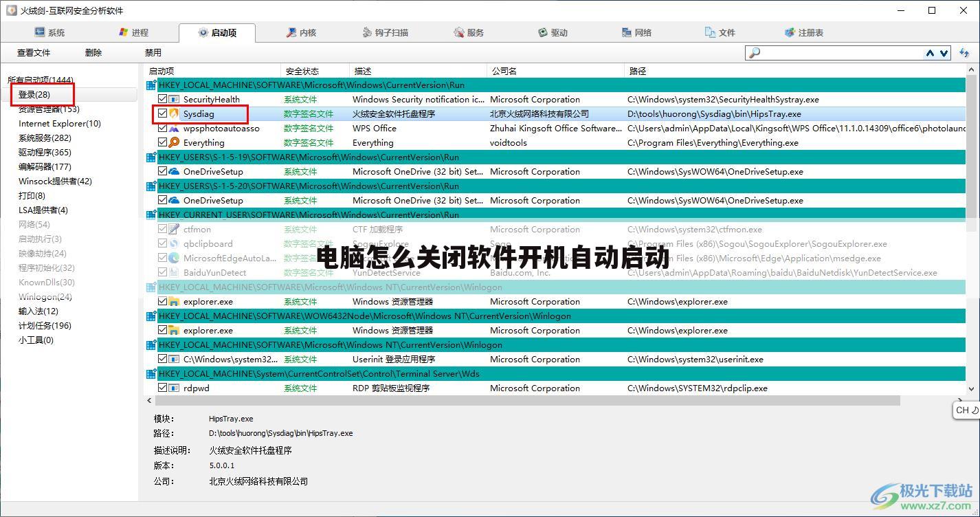Disable the Everything startup checkbox
This screenshot has width=980, height=517.
tap(162, 143)
